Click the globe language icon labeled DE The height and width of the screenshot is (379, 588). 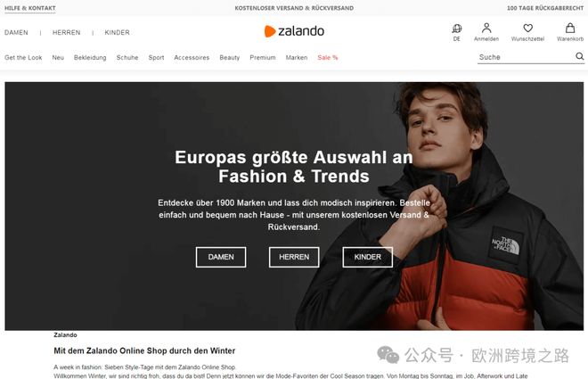(x=456, y=29)
